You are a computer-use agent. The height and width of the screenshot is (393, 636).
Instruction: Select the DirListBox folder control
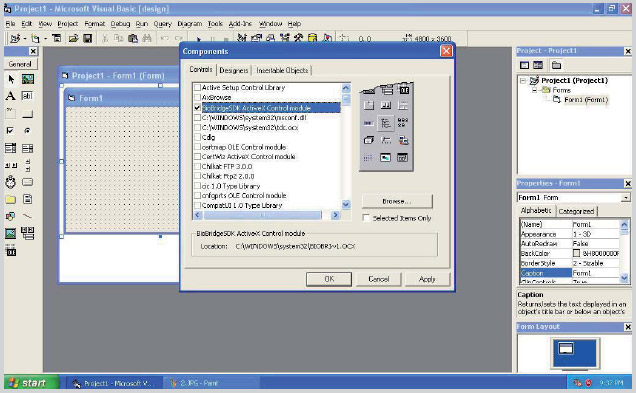tap(11, 200)
